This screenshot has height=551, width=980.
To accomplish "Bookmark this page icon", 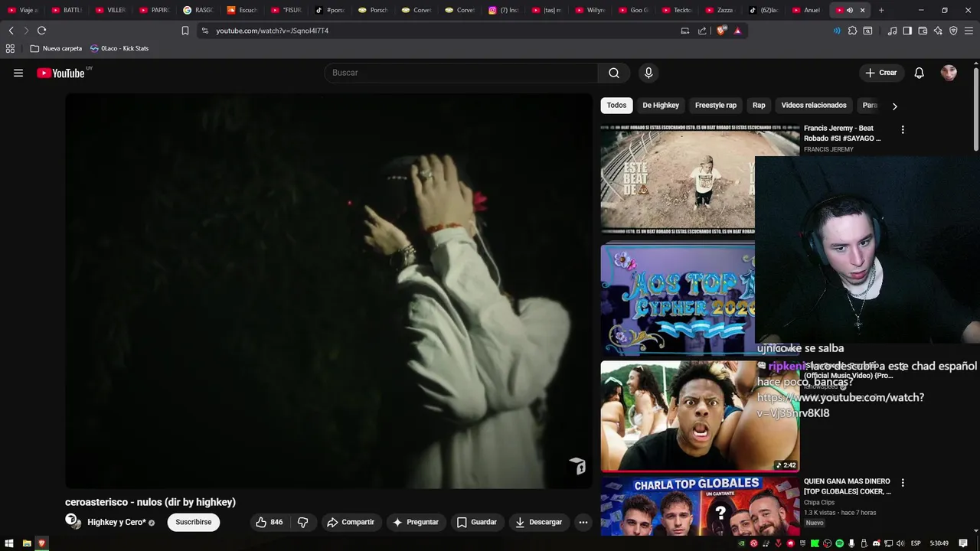I will (185, 31).
